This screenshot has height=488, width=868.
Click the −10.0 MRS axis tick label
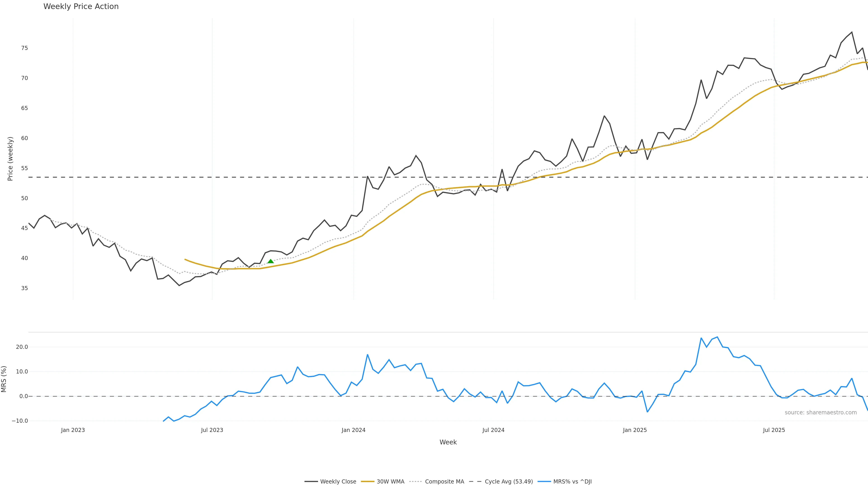pos(20,421)
